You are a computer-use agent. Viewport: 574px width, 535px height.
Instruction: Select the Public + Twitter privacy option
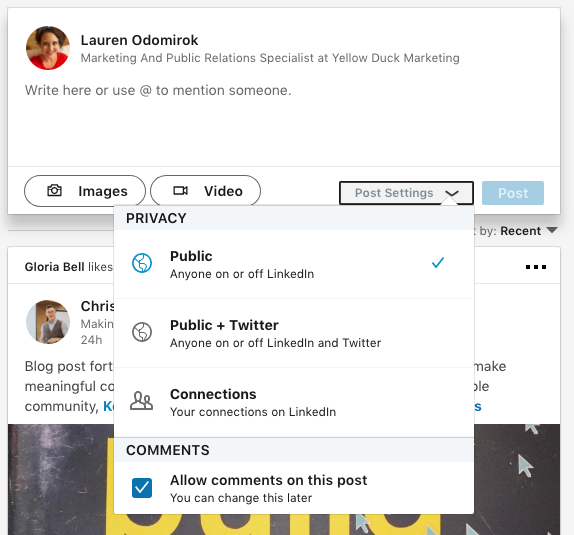tap(294, 333)
